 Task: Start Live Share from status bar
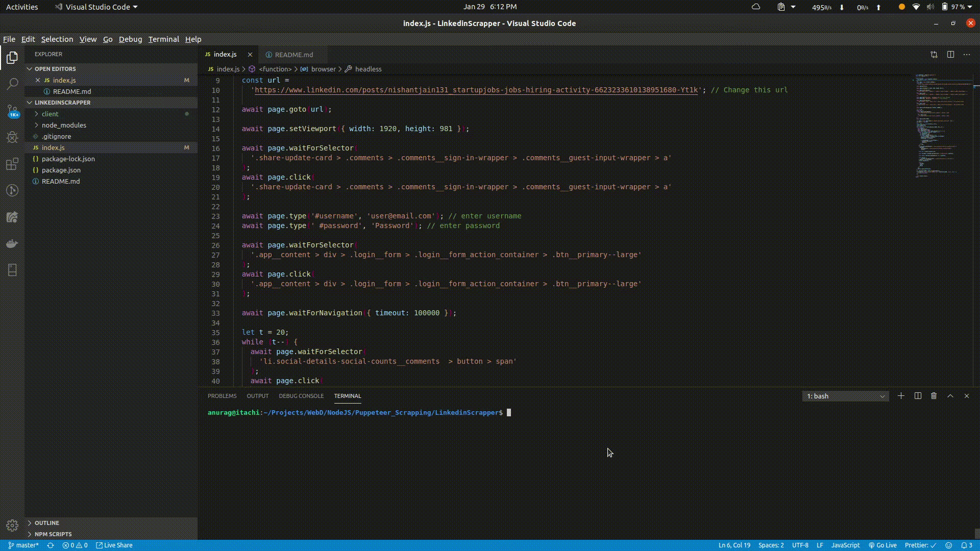[x=114, y=545]
